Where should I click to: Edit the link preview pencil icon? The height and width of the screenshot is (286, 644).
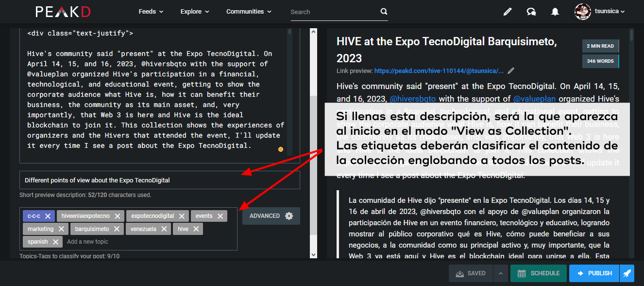[511, 71]
